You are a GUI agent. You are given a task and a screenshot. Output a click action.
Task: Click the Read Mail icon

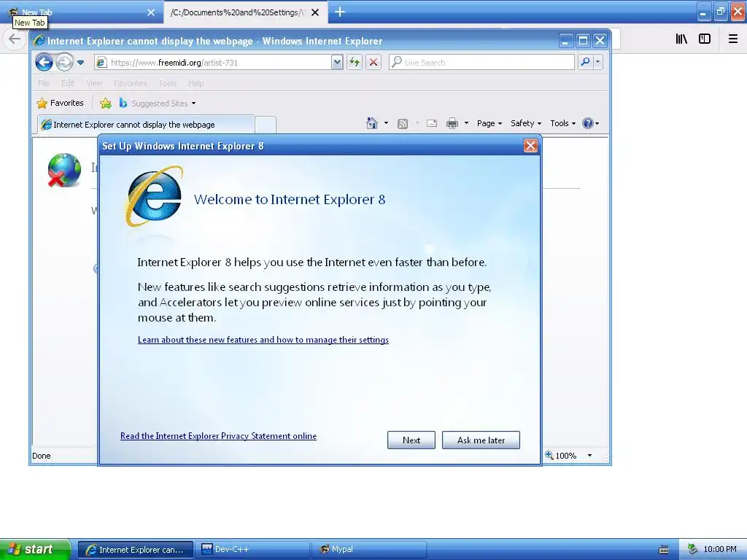click(x=432, y=123)
